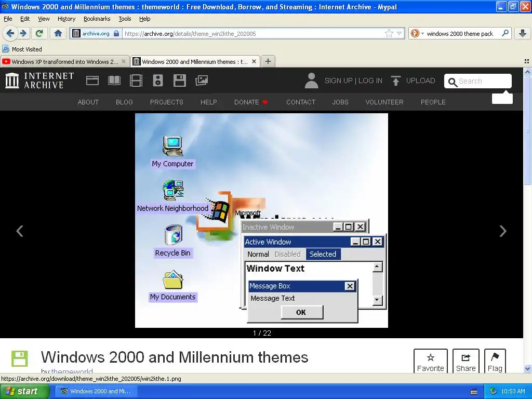Close the Windows 2000 and Millennium themes tab
Screen dimensions: 532x399
254,61
